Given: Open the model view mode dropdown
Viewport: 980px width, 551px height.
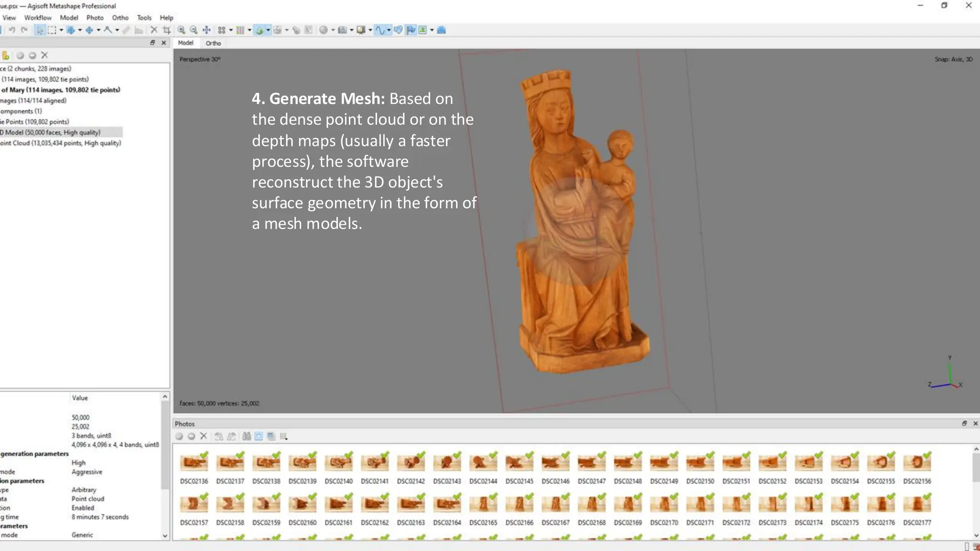Looking at the screenshot, I should (268, 30).
